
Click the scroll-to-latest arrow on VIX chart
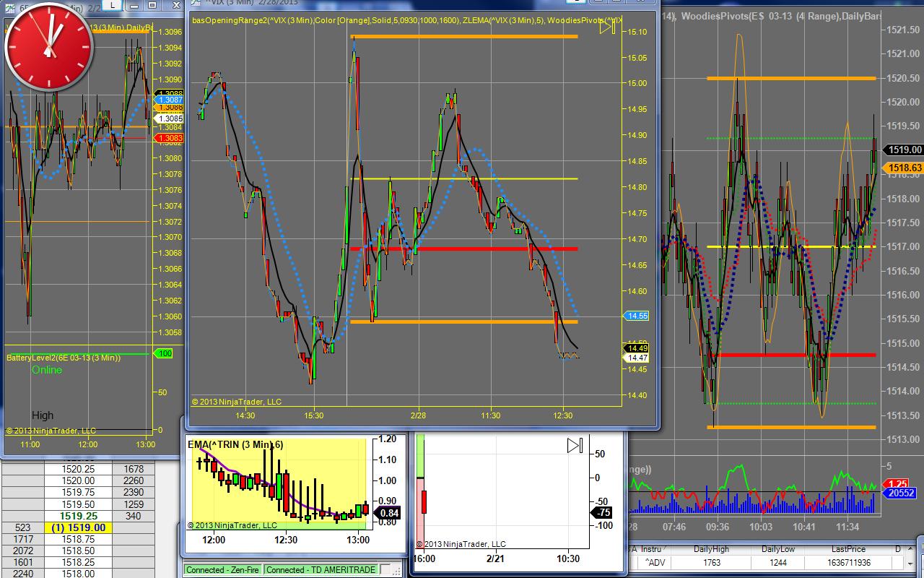[x=607, y=27]
